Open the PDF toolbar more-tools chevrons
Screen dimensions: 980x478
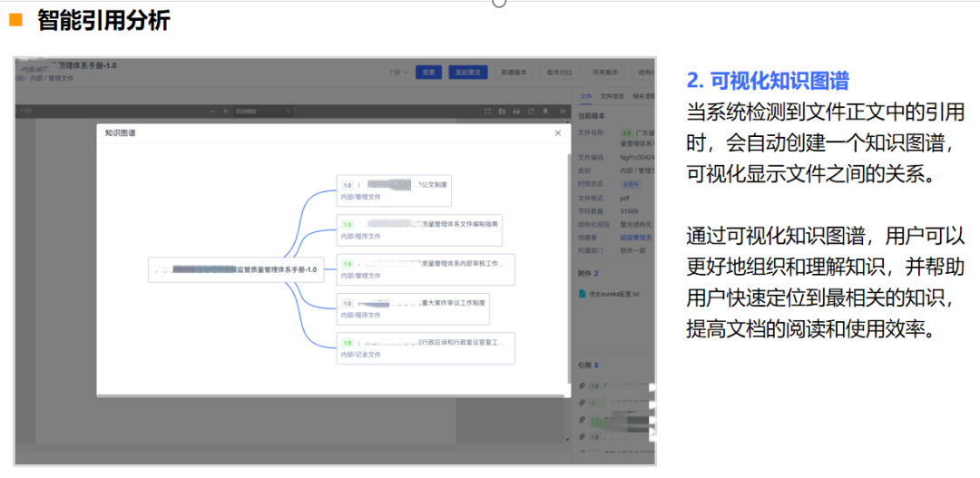(x=563, y=112)
